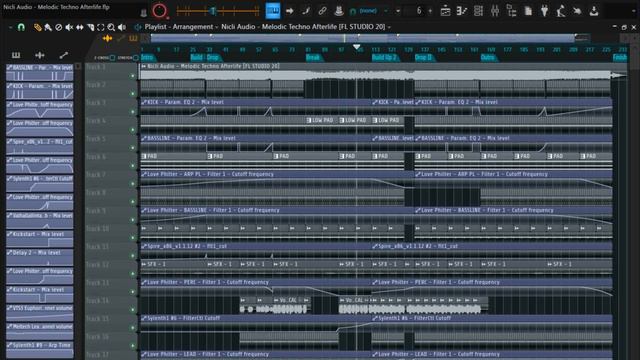
Task: Toggle typing keyboard to piano button
Action: [273, 11]
